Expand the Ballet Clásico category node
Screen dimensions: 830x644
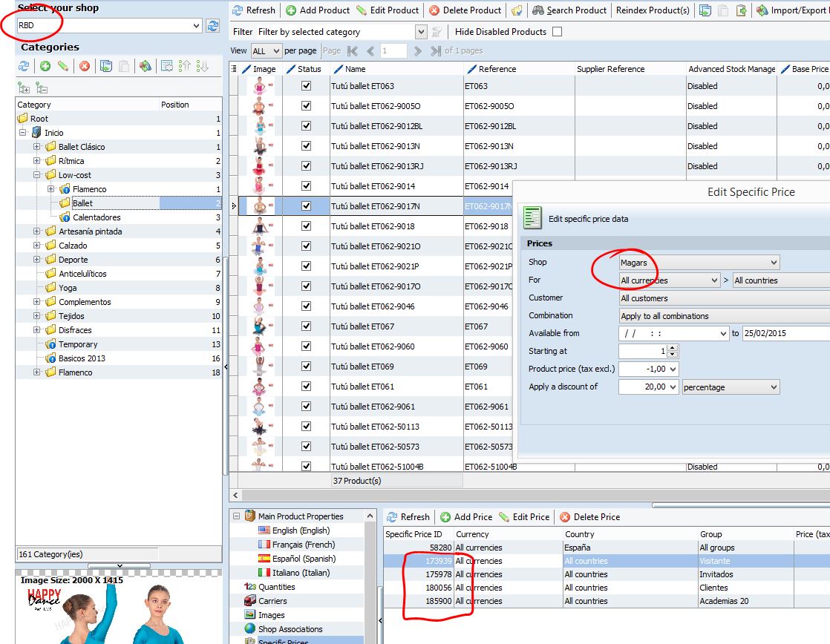coord(36,147)
